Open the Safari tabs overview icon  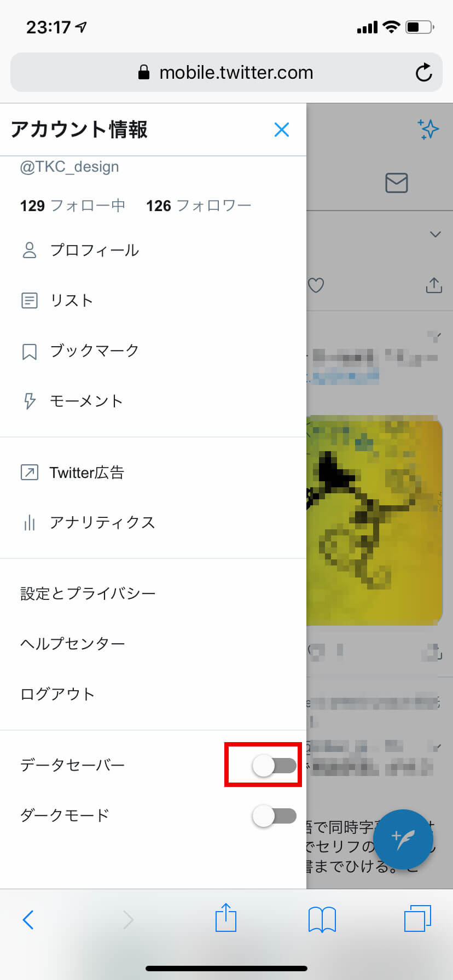(418, 918)
